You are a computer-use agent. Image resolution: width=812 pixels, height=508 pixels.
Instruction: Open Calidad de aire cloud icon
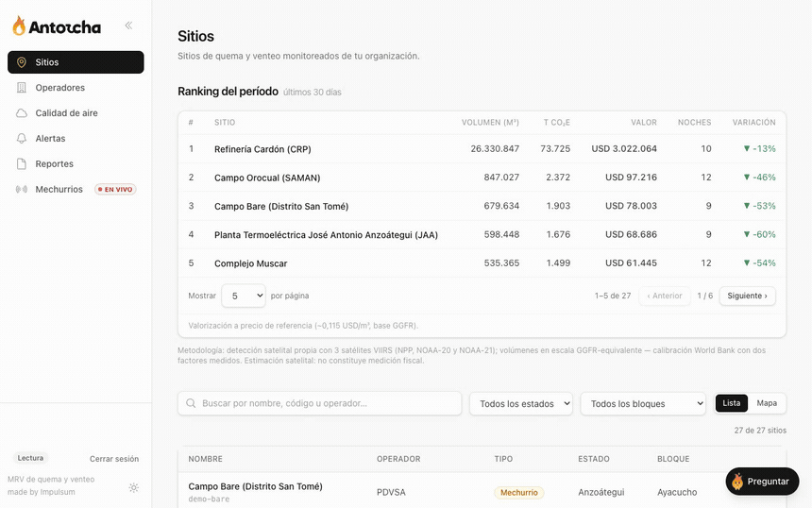tap(21, 113)
